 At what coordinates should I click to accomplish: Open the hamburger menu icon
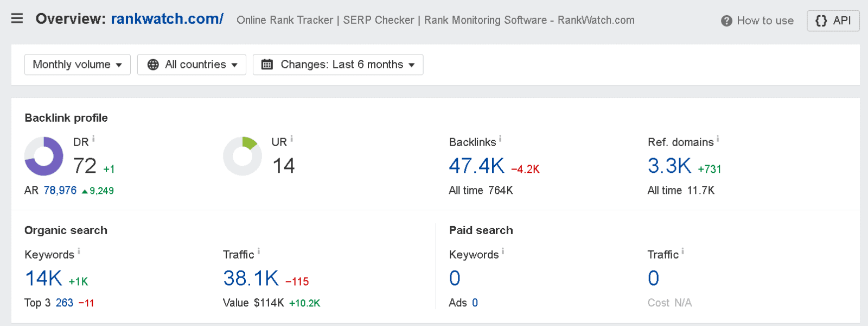17,18
